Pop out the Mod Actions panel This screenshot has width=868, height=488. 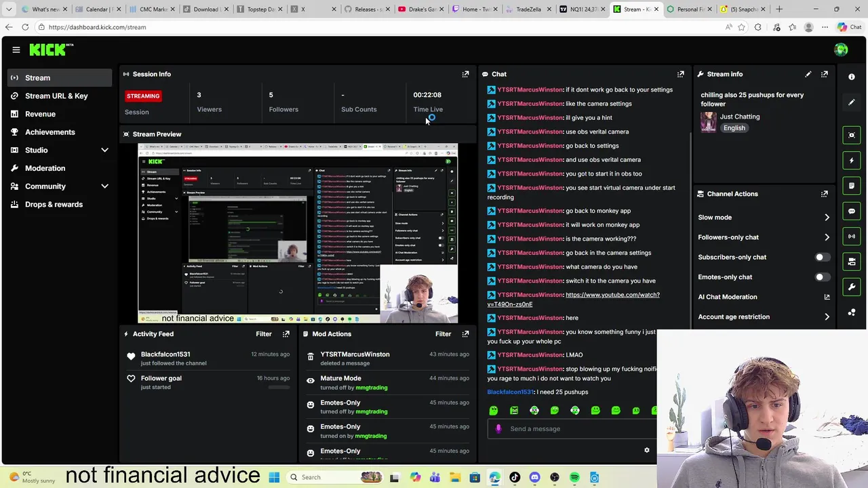(x=465, y=333)
